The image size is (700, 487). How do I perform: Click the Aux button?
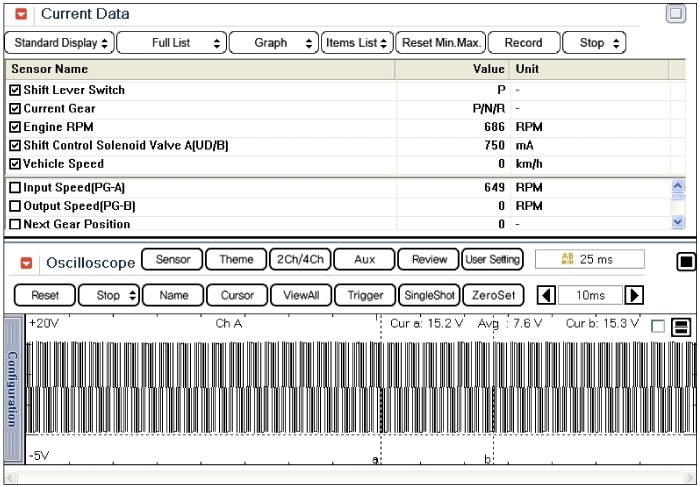[x=364, y=259]
